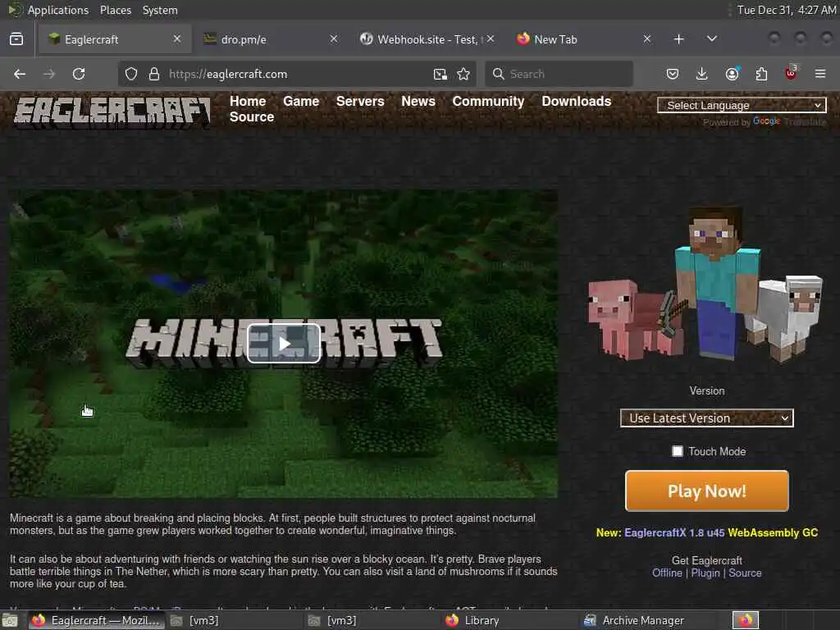This screenshot has height=630, width=840.
Task: Expand the Select Language dropdown
Action: 742,106
